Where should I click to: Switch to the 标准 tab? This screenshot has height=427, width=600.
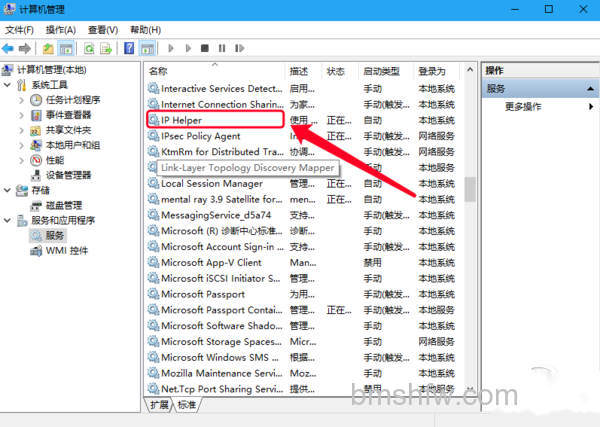(x=187, y=404)
